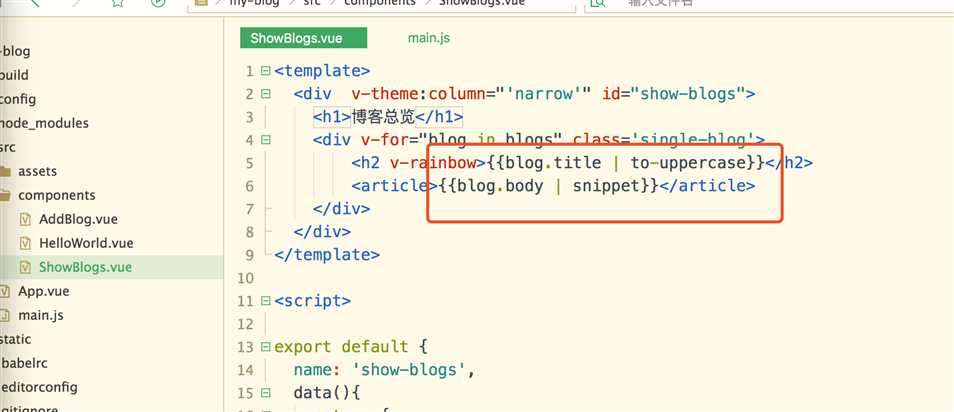Click the closing </div> tag on line 7

point(341,209)
